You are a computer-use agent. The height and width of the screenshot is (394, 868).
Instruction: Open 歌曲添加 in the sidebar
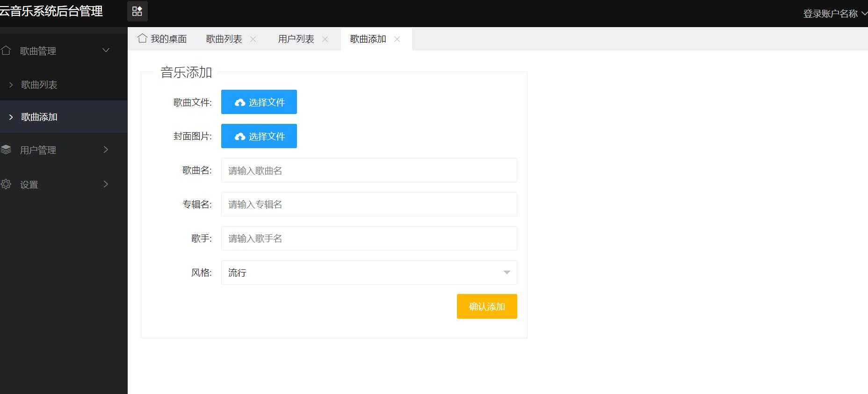[64, 117]
